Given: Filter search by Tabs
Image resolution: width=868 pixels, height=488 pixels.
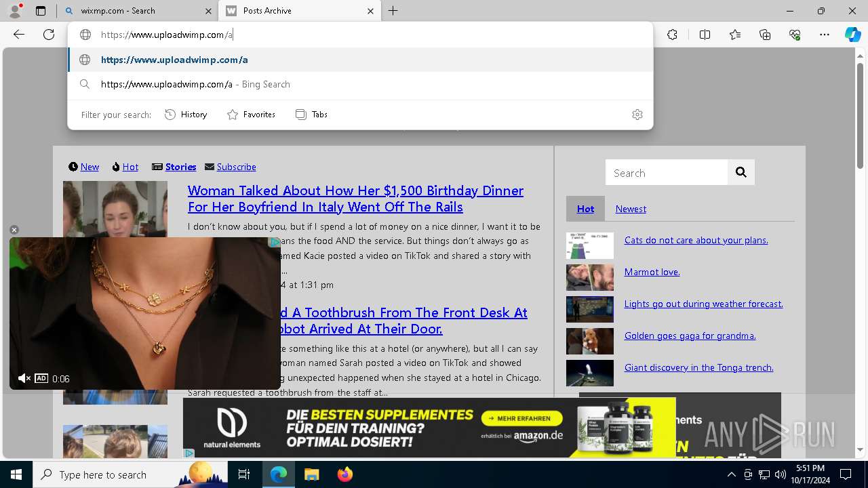Looking at the screenshot, I should [311, 115].
